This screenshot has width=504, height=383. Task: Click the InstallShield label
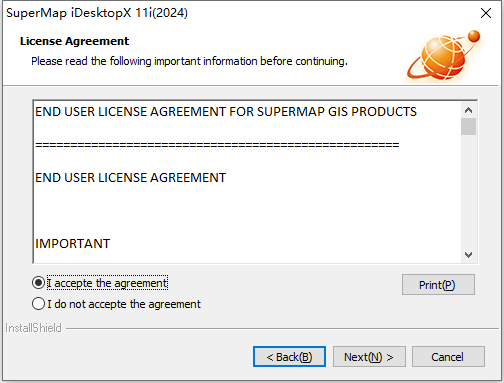click(33, 328)
